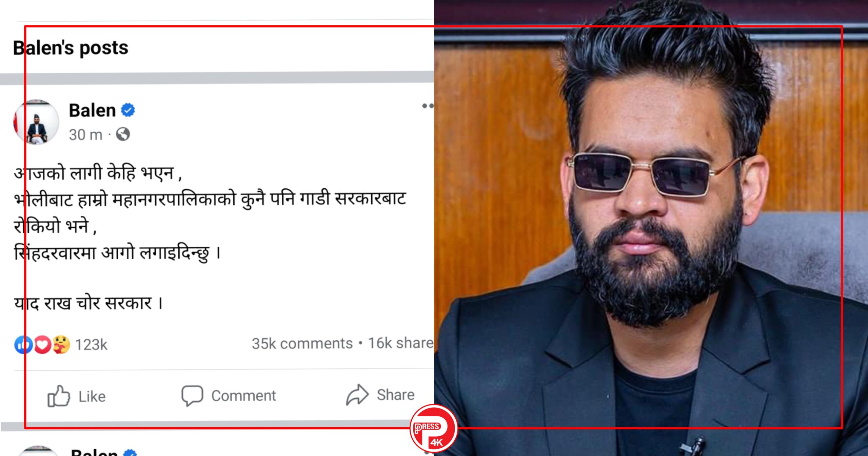Click the Comment button label
Viewport: 868px width, 456px height.
click(x=243, y=396)
